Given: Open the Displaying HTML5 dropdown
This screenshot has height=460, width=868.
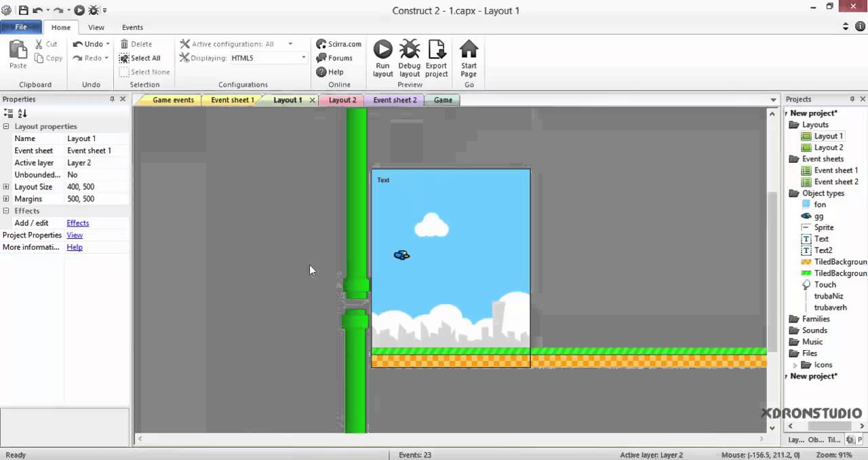Looking at the screenshot, I should tap(303, 58).
